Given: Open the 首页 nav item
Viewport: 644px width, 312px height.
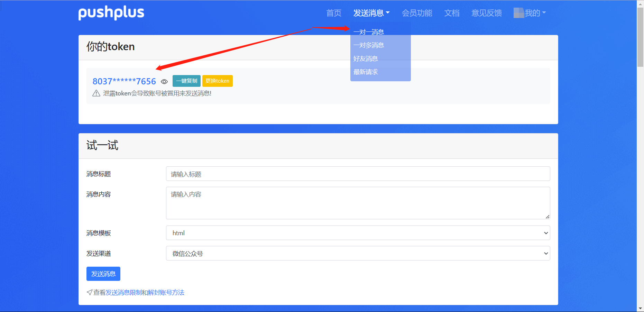Looking at the screenshot, I should coord(334,13).
